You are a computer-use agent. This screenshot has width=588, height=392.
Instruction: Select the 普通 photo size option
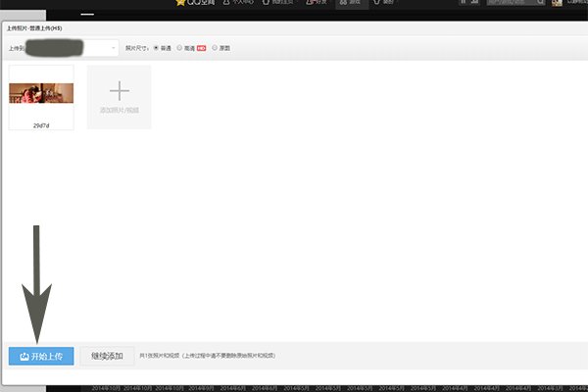pyautogui.click(x=156, y=48)
